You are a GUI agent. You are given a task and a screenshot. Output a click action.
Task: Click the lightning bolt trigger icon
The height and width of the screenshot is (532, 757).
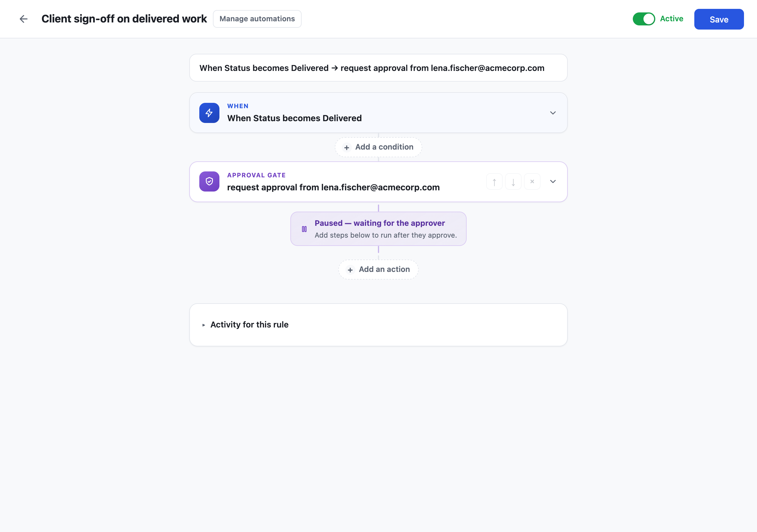(x=209, y=113)
